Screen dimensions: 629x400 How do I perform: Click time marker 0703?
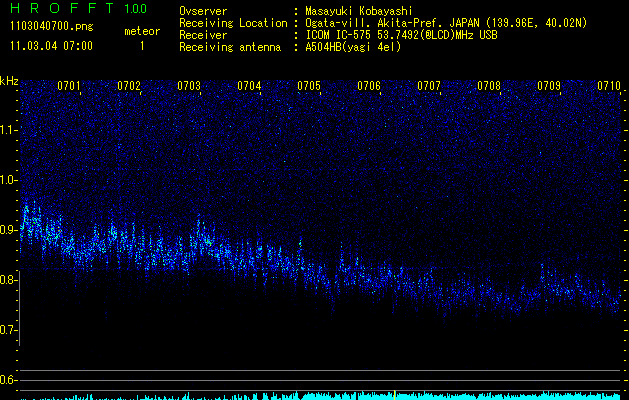pyautogui.click(x=189, y=86)
